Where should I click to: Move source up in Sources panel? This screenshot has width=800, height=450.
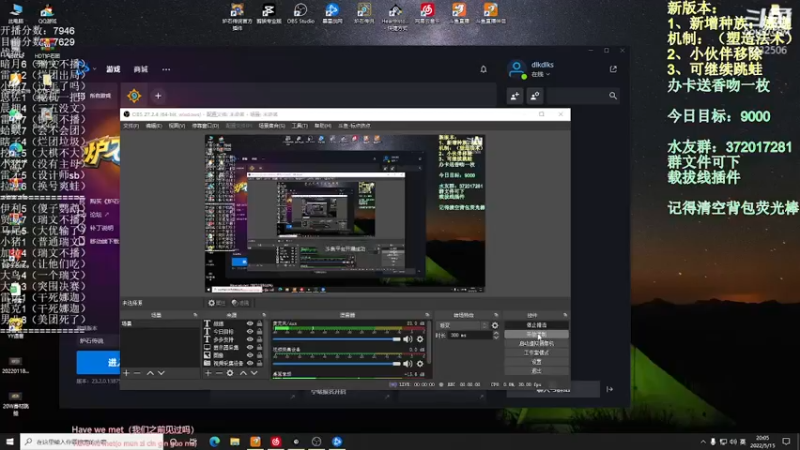(x=243, y=373)
